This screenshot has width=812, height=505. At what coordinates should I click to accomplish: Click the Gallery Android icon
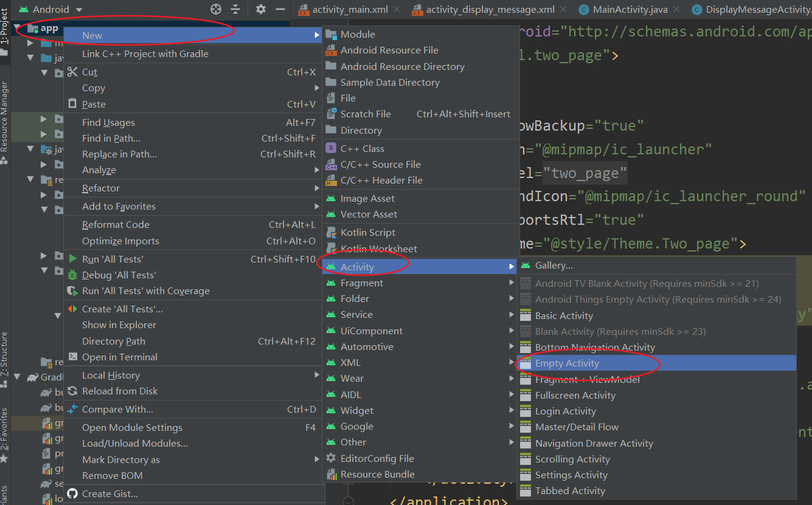point(526,266)
